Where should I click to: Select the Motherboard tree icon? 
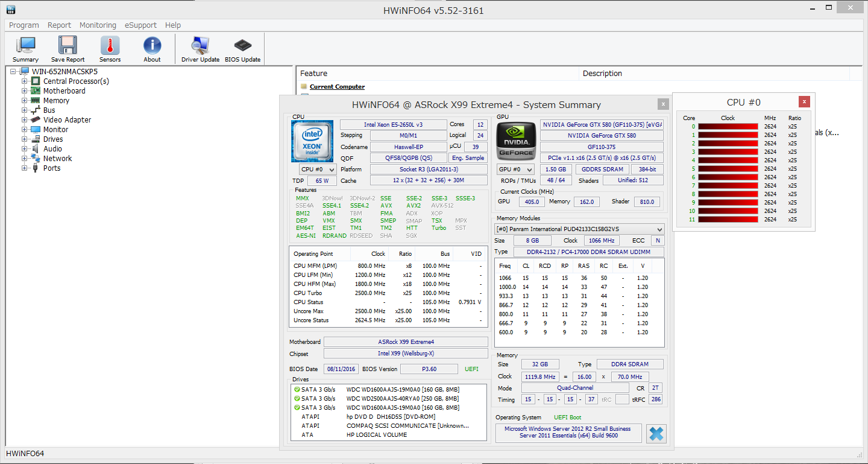(x=36, y=91)
